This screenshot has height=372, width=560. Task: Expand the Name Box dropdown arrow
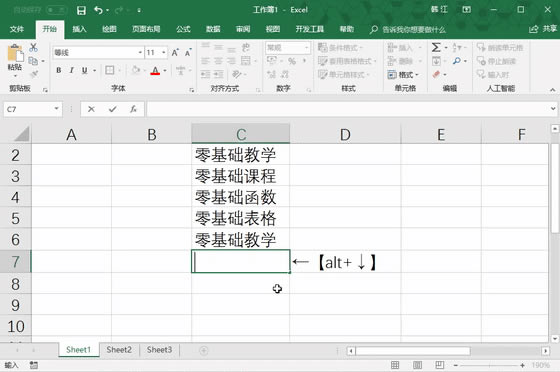point(56,109)
